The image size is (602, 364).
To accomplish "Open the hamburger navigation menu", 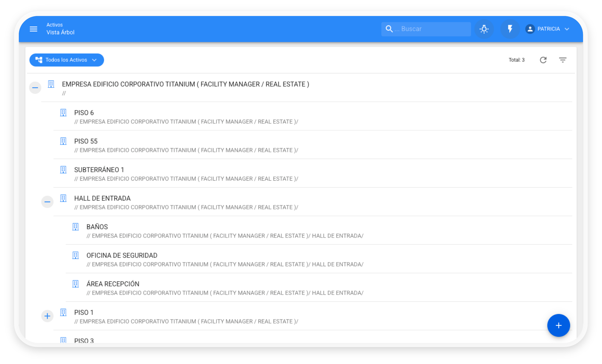I will coord(33,29).
